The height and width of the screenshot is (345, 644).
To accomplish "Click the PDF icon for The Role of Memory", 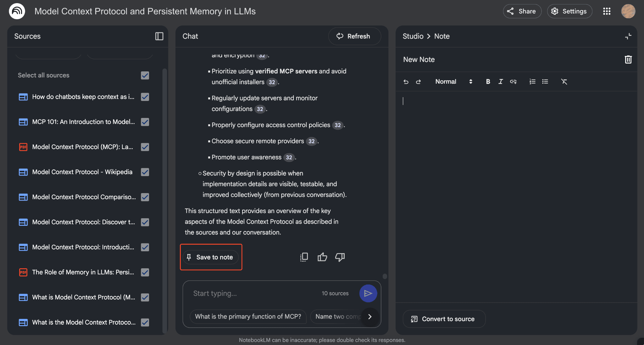I will click(23, 272).
